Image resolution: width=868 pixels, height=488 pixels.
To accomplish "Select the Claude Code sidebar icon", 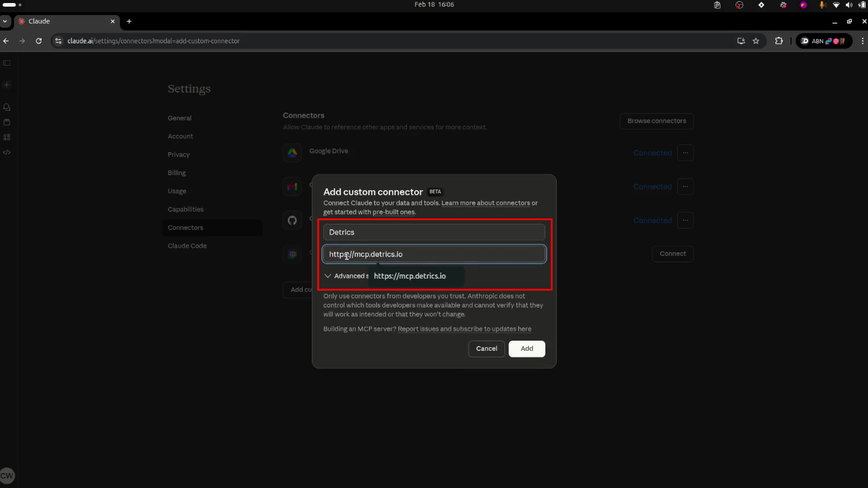I will [7, 152].
